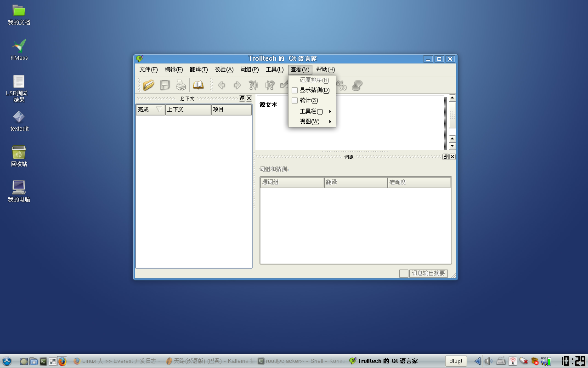
Task: Click previous unfinished question-mark icon
Action: pos(253,85)
